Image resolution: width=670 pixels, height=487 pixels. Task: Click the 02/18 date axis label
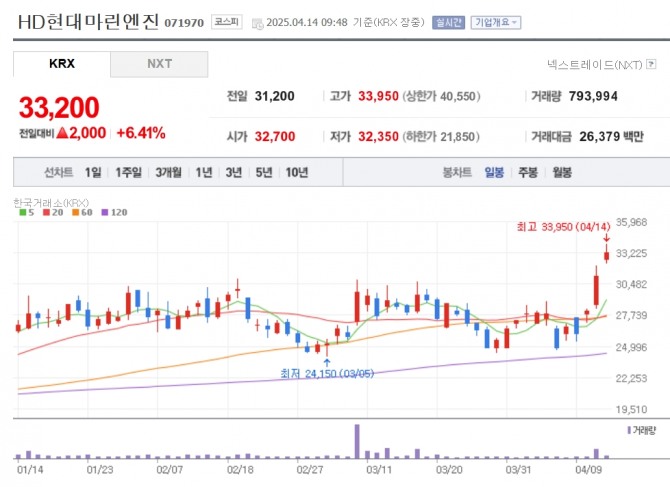point(240,470)
